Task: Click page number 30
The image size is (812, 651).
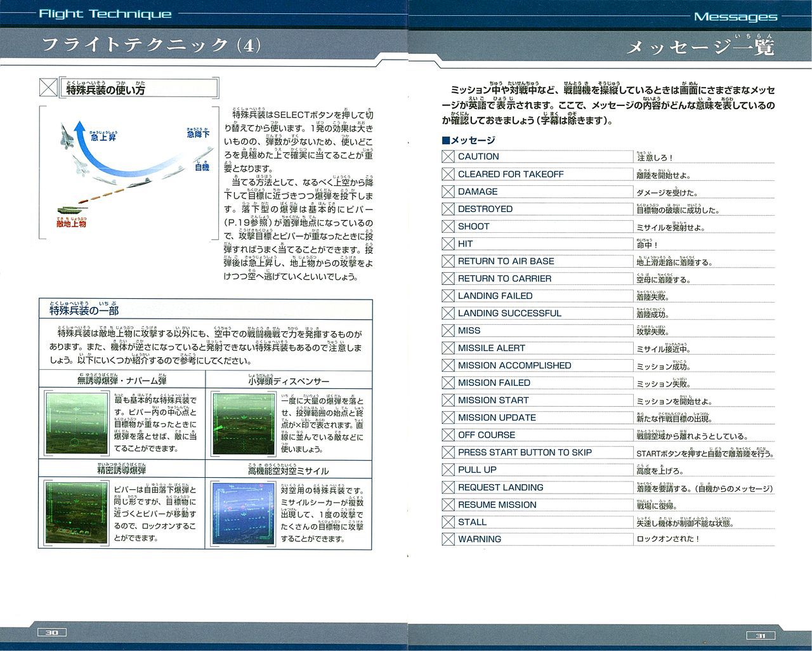Action: click(53, 632)
